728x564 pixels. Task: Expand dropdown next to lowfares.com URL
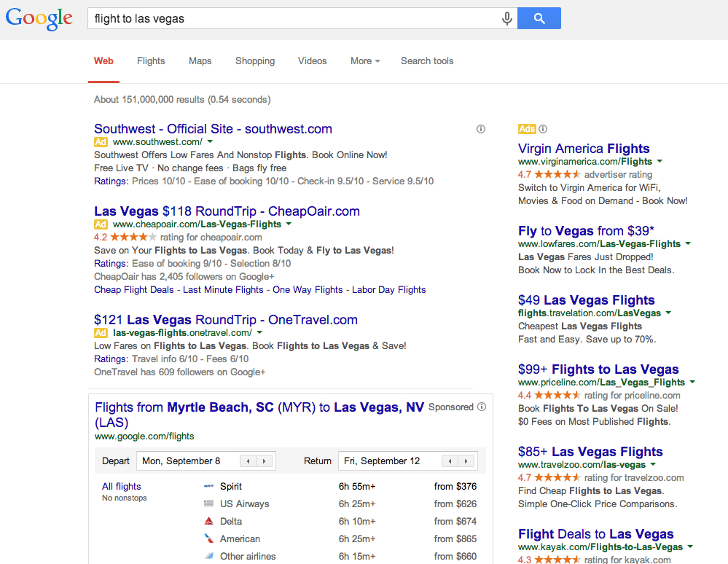(688, 243)
